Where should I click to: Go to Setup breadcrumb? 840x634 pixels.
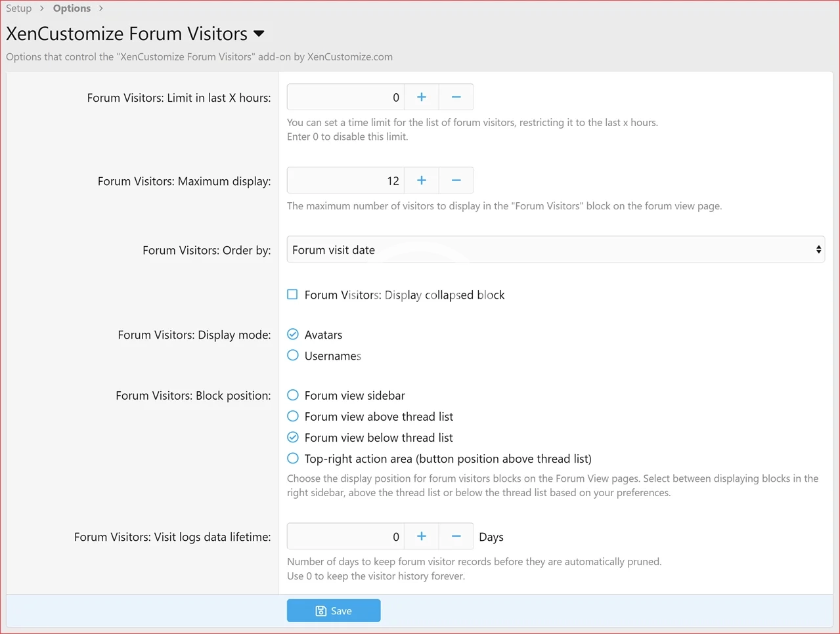pyautogui.click(x=19, y=9)
